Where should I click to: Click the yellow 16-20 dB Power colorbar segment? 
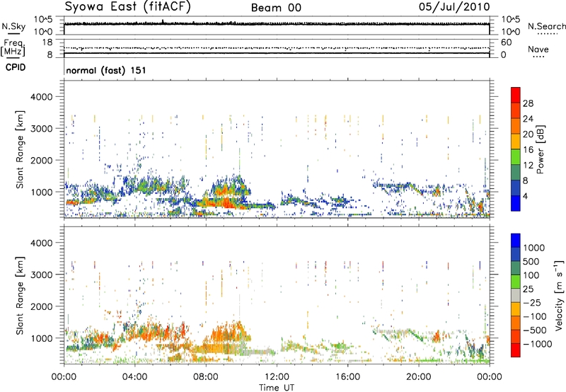(516, 141)
